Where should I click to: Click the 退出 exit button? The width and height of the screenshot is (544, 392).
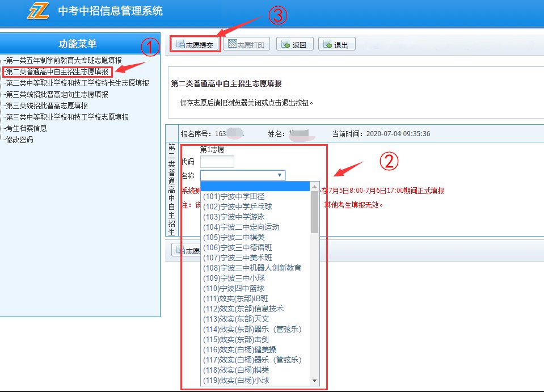point(336,44)
